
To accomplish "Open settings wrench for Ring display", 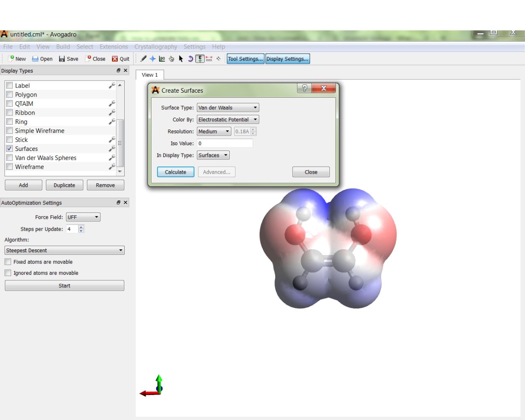I will coord(112,122).
